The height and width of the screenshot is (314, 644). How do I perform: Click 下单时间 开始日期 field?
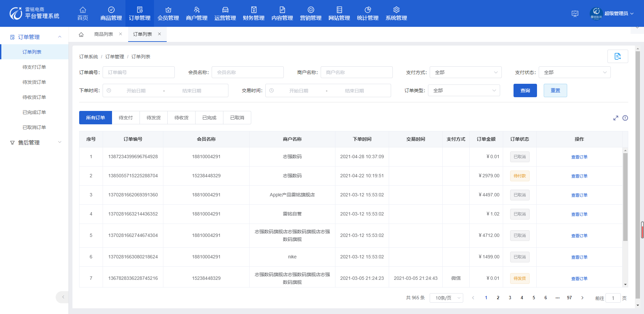[x=136, y=91]
